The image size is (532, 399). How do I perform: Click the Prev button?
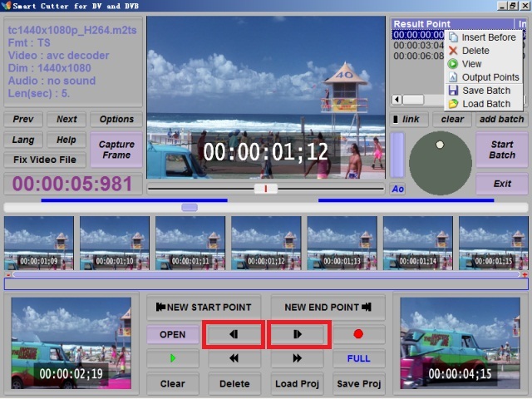[23, 119]
